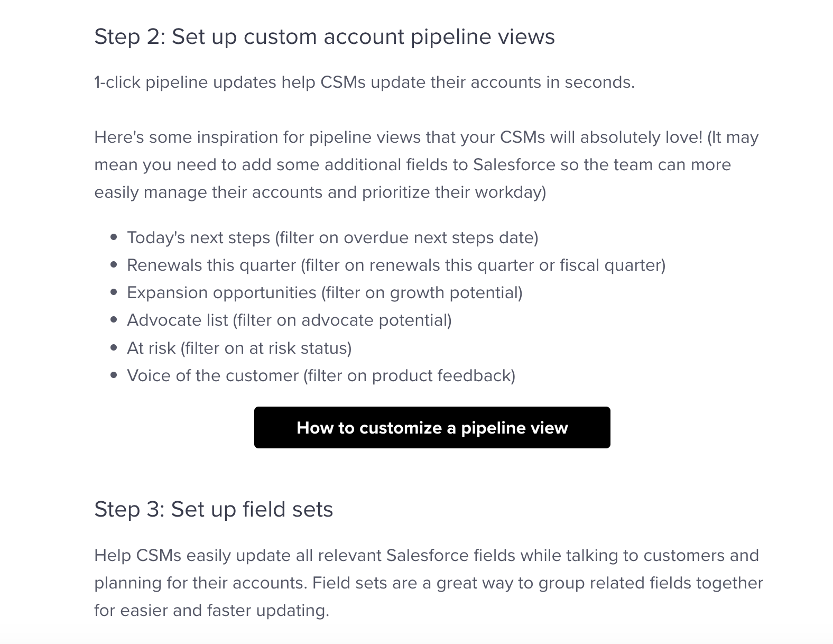Click the bullet dot before "Renewals this quarter"
The image size is (833, 644).
[114, 265]
